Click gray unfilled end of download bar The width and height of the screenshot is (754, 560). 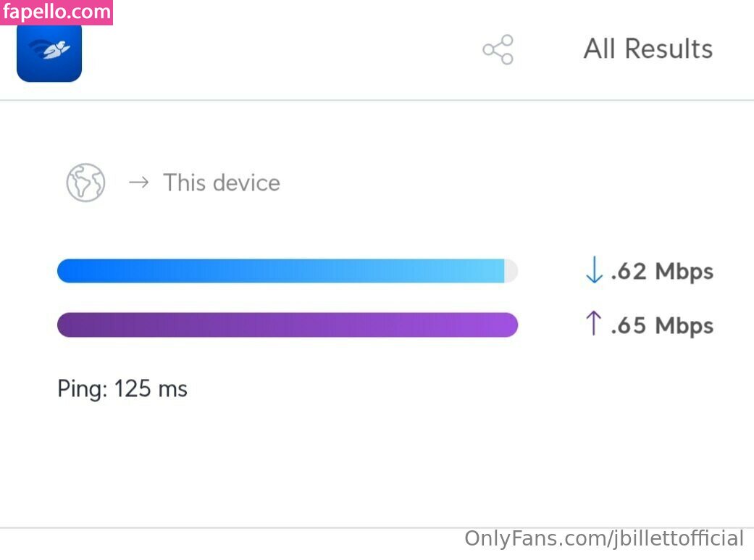(511, 271)
